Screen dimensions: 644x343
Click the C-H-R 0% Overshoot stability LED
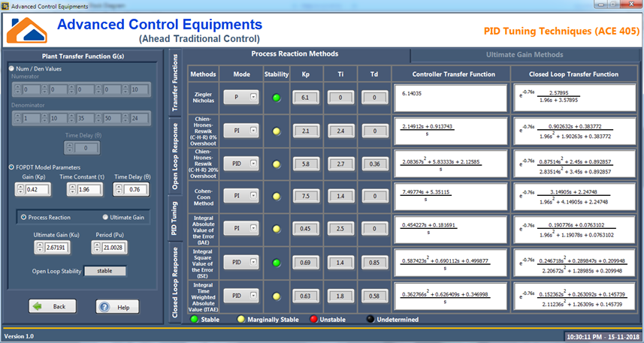click(x=277, y=131)
